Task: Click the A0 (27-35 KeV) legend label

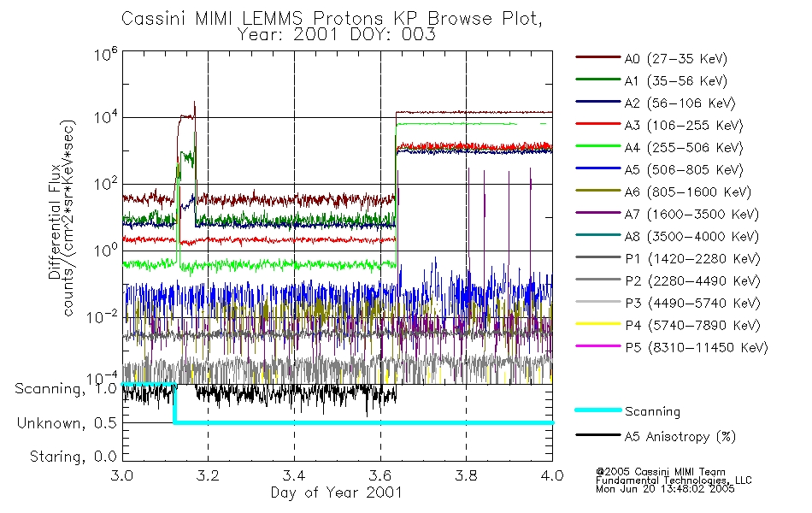Action: point(675,59)
